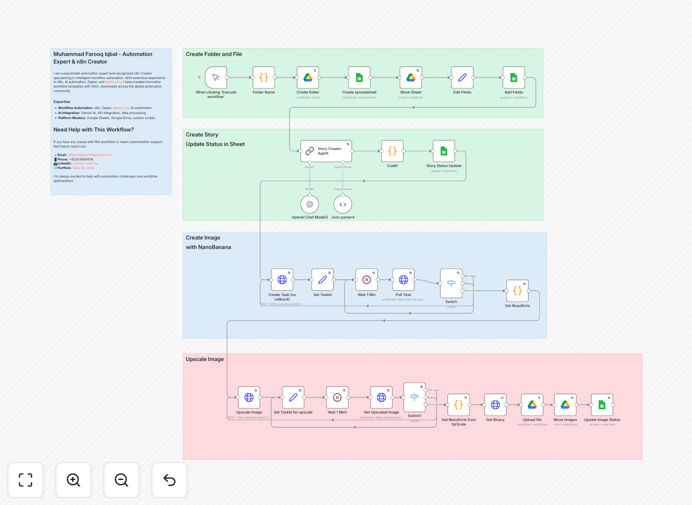This screenshot has width=692, height=505.
Task: Select the Code1 node
Action: tap(392, 151)
